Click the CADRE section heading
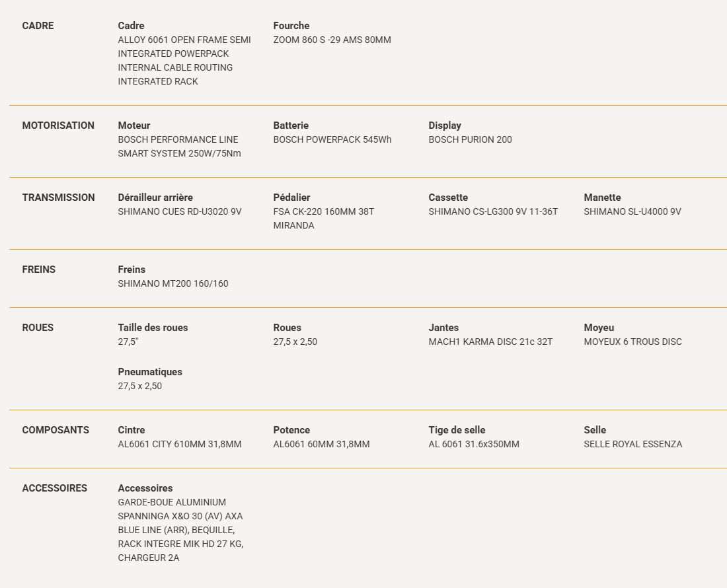The height and width of the screenshot is (588, 727). [38, 26]
